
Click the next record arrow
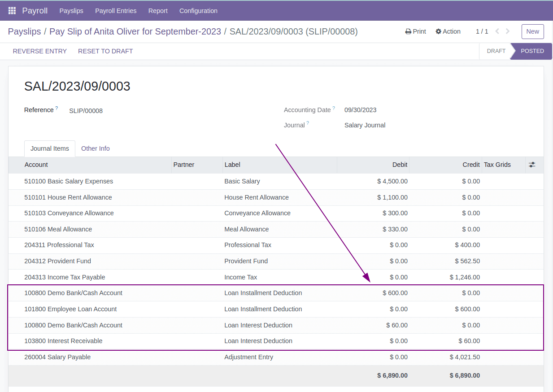click(507, 31)
